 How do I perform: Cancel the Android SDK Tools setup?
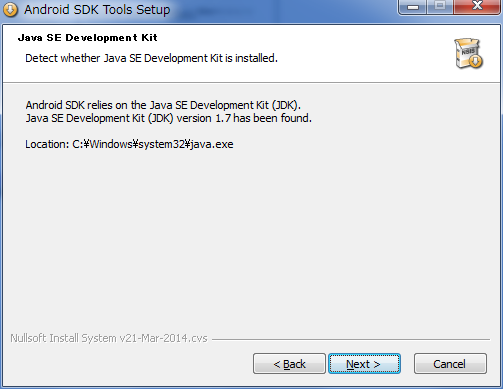pos(450,364)
